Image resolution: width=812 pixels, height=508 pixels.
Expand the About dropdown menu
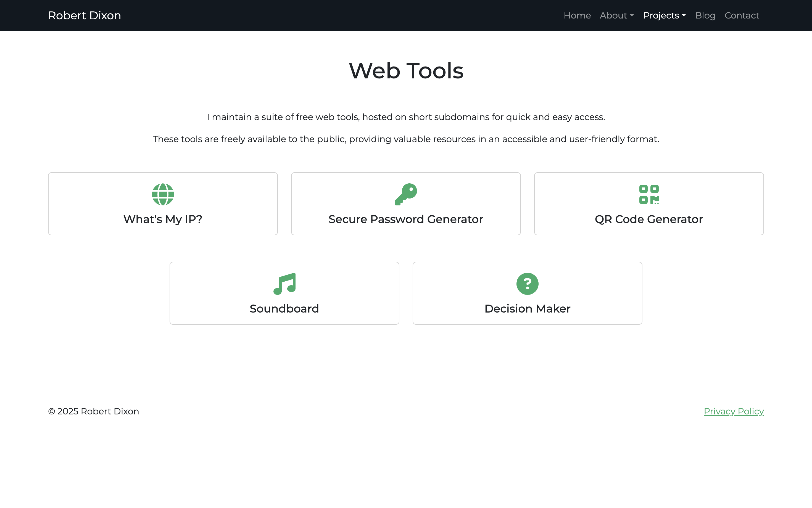(x=617, y=15)
